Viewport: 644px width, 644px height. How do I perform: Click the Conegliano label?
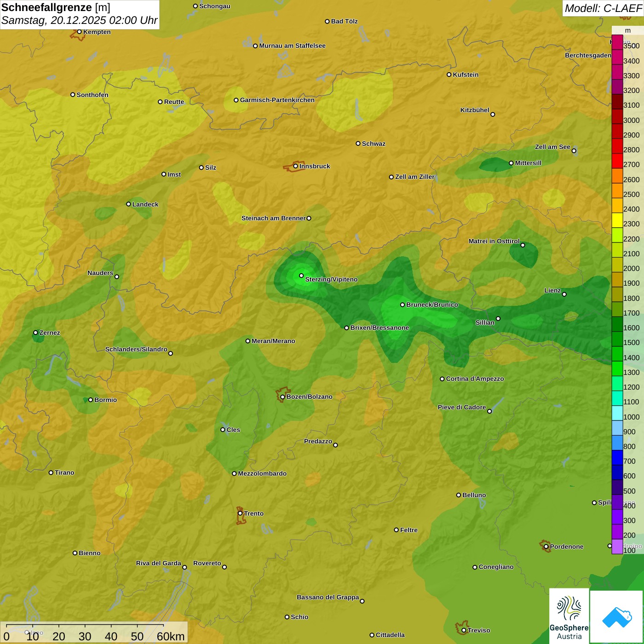(496, 567)
